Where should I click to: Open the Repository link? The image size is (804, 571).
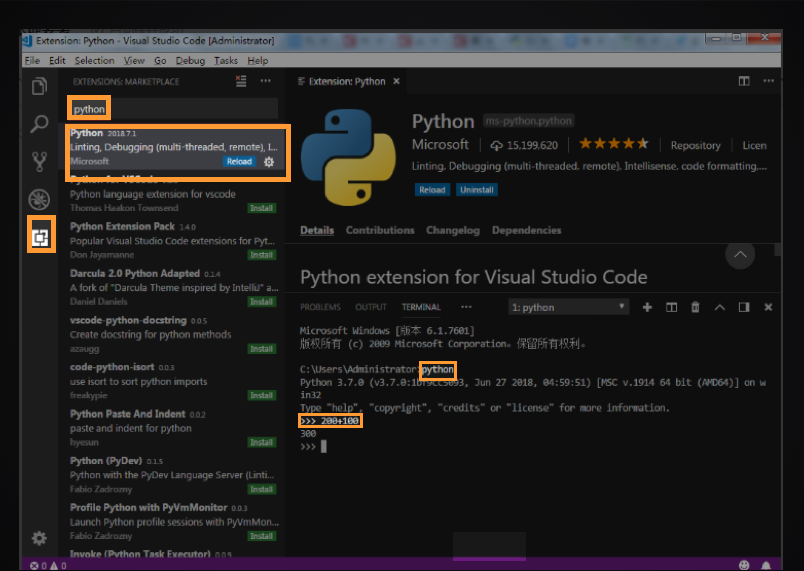(695, 146)
